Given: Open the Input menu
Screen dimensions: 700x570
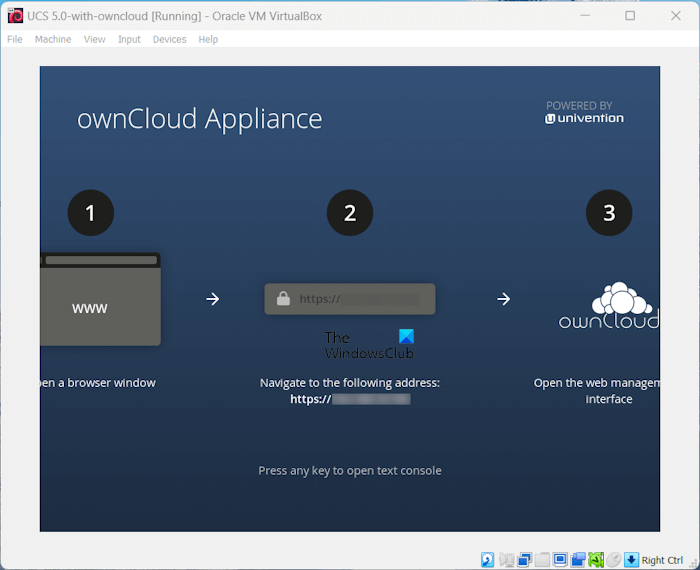Looking at the screenshot, I should pyautogui.click(x=129, y=39).
